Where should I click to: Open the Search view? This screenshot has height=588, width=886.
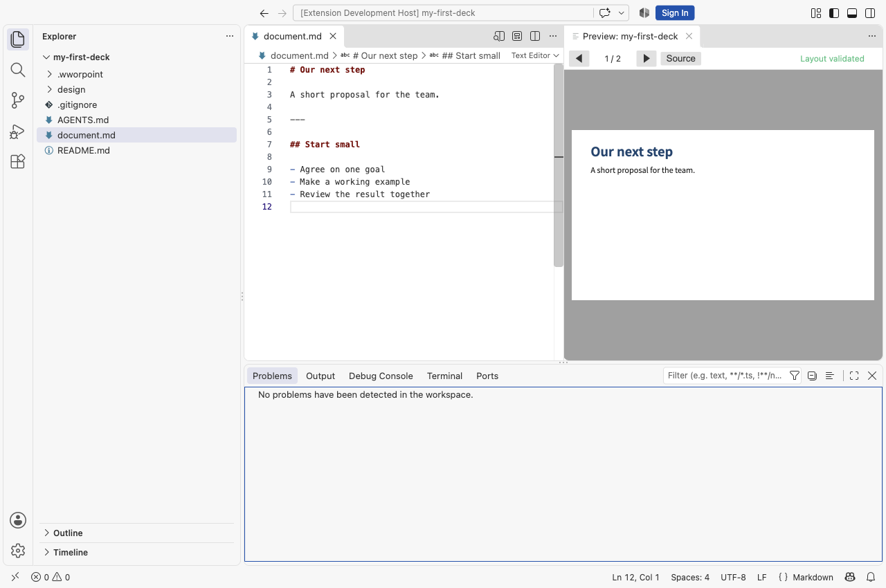(x=18, y=70)
